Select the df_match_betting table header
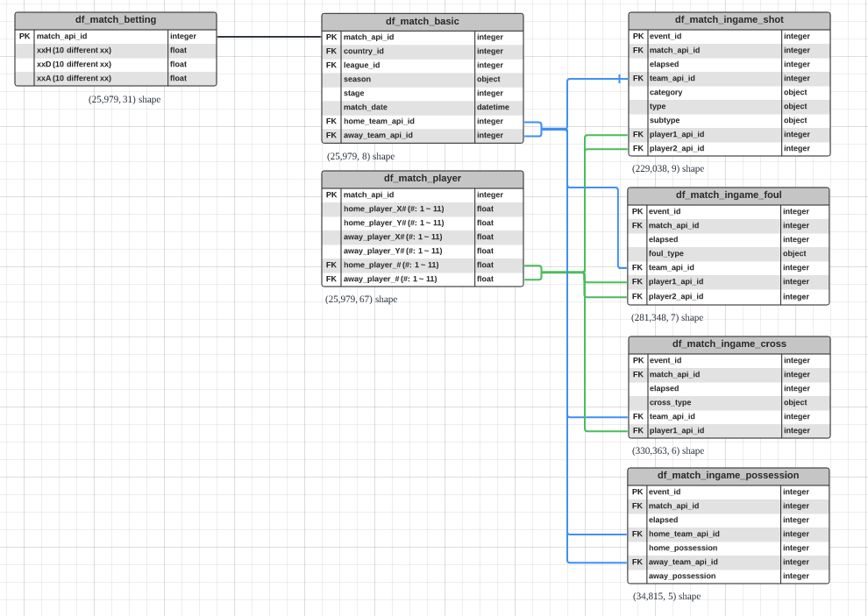The height and width of the screenshot is (616, 868). click(115, 20)
